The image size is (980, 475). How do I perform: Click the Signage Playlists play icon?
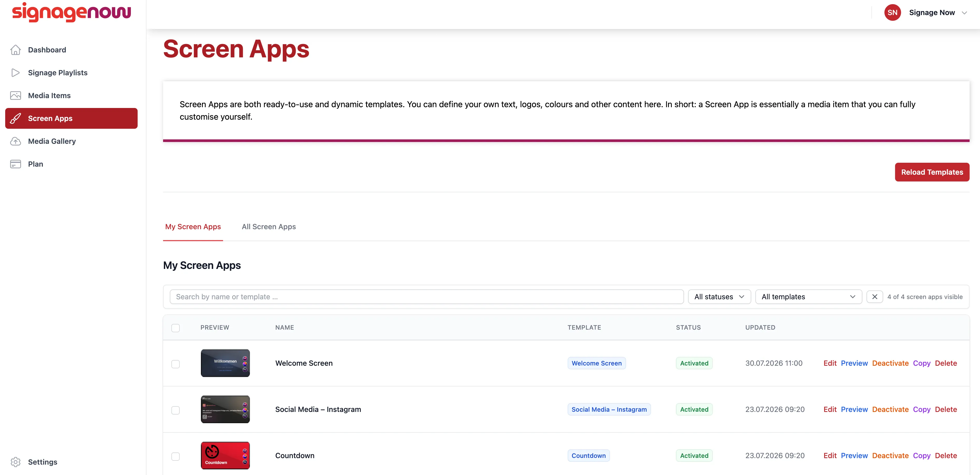coord(15,73)
